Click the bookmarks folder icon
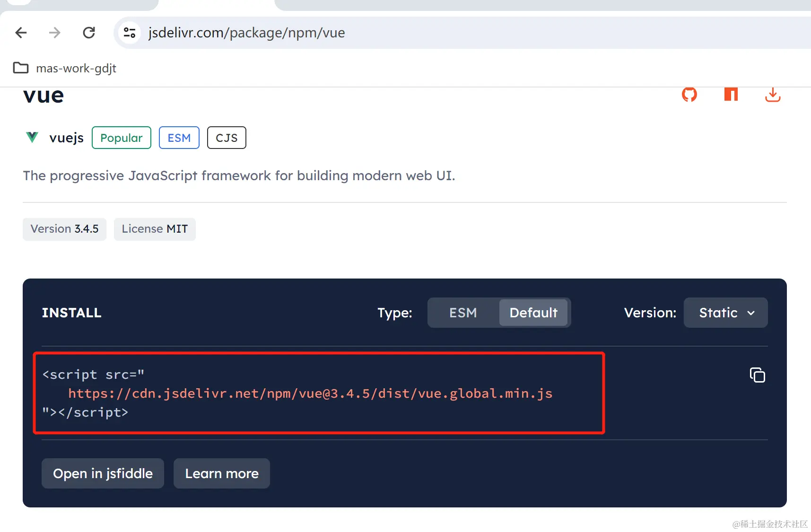 [x=20, y=68]
